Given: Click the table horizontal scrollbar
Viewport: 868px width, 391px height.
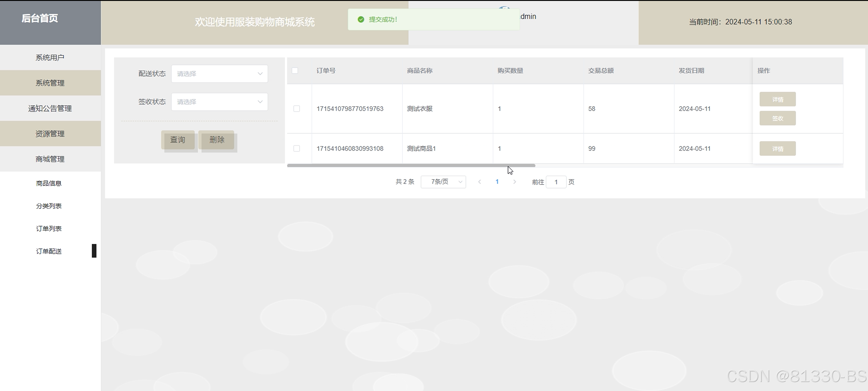Looking at the screenshot, I should (411, 166).
